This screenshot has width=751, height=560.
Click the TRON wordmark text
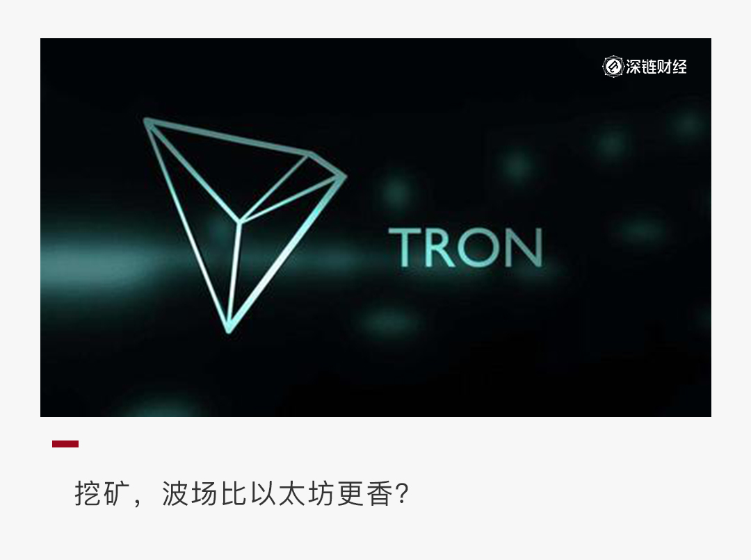pyautogui.click(x=465, y=247)
